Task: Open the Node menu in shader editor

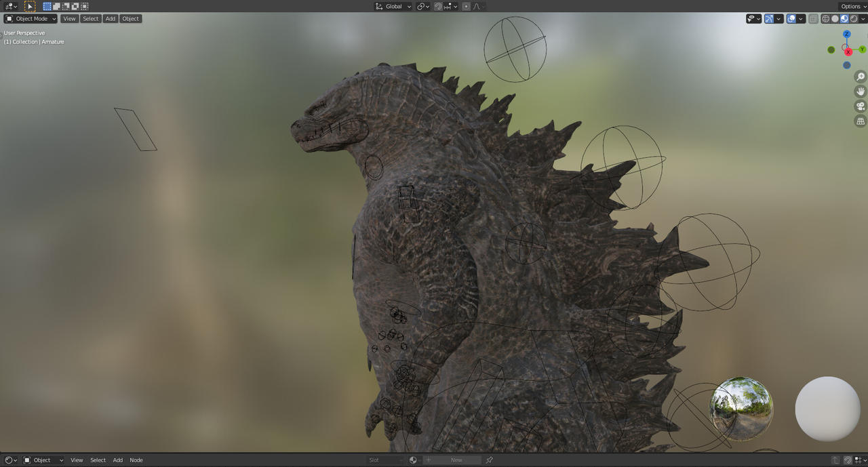Action: (136, 460)
